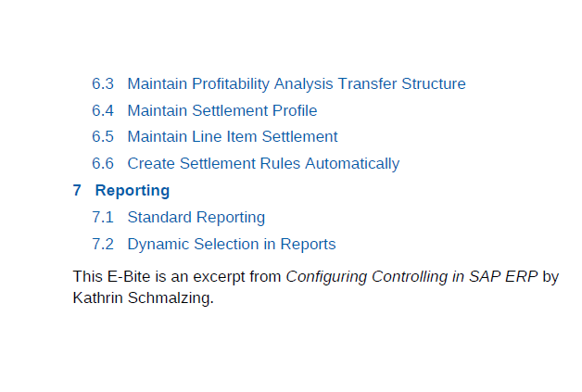Go to Maintain Settlement Profile section
Viewport: 582px width, 392px height.
[x=222, y=110]
